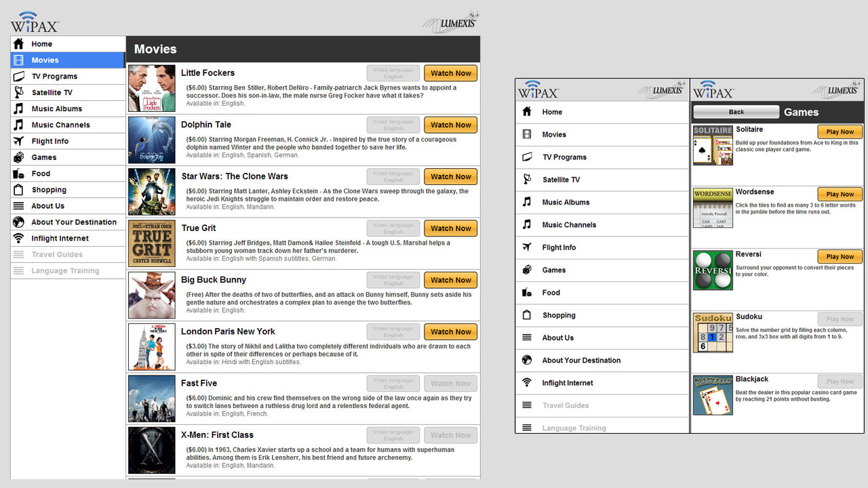Click the Big Buck Bunny poster thumbnail
Viewport: 868px width, 488px height.
click(152, 296)
